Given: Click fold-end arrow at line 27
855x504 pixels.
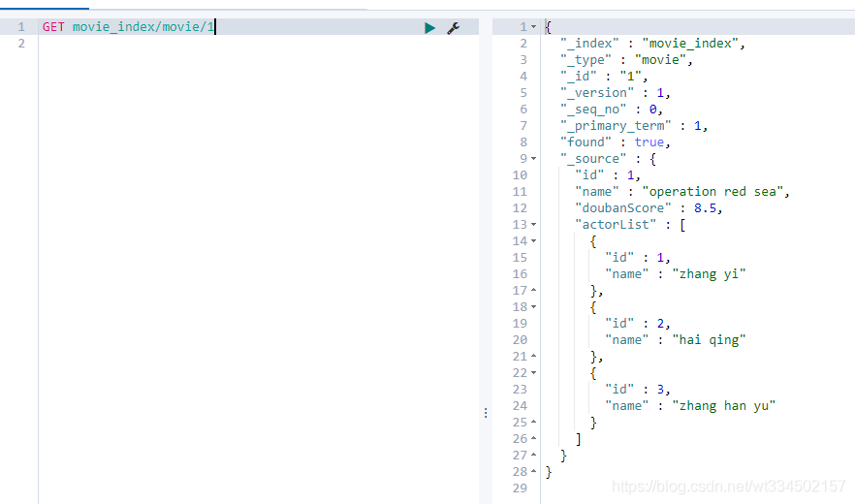Looking at the screenshot, I should 534,455.
